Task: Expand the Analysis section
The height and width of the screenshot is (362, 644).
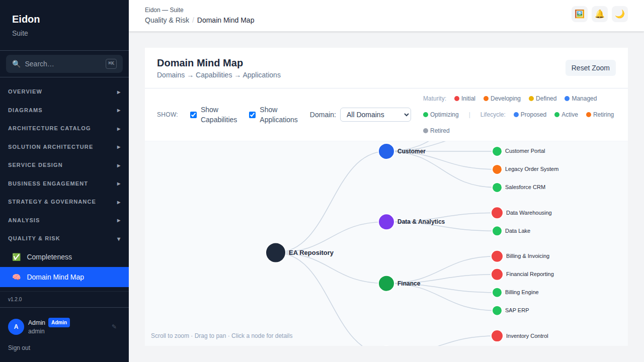Action: [64, 220]
